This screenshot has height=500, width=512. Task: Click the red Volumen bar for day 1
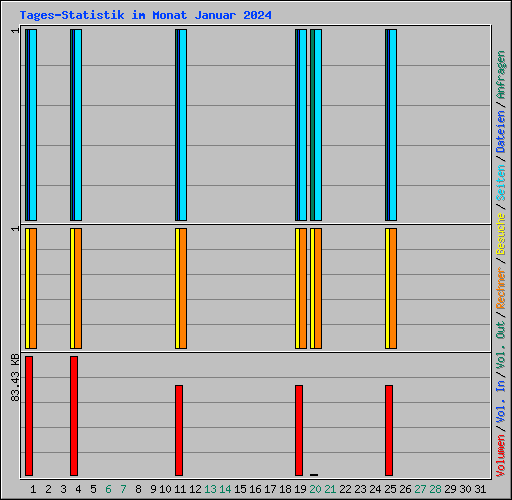tap(29, 416)
